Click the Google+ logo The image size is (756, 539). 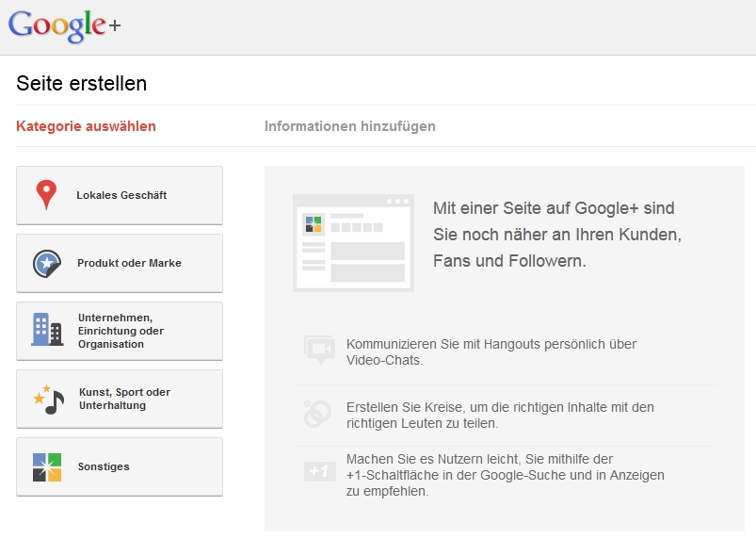(64, 26)
